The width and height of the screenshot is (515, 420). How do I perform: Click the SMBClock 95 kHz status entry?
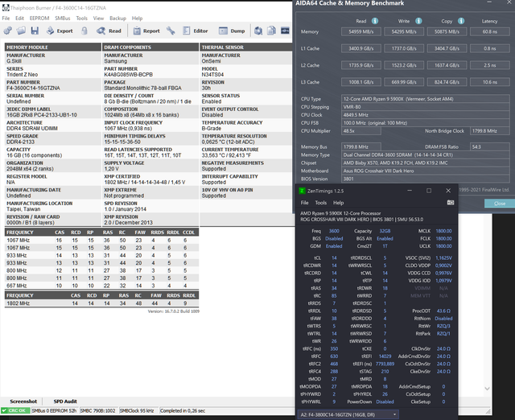pos(137,410)
